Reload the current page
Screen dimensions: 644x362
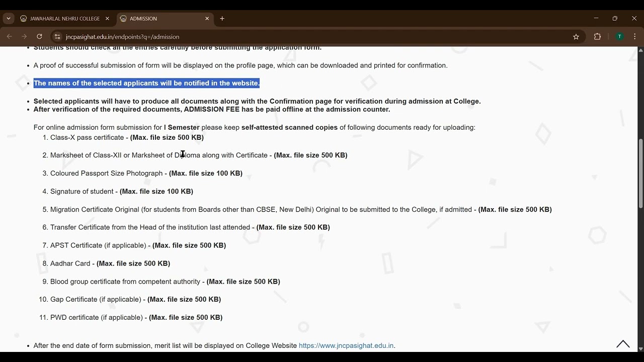click(x=39, y=37)
